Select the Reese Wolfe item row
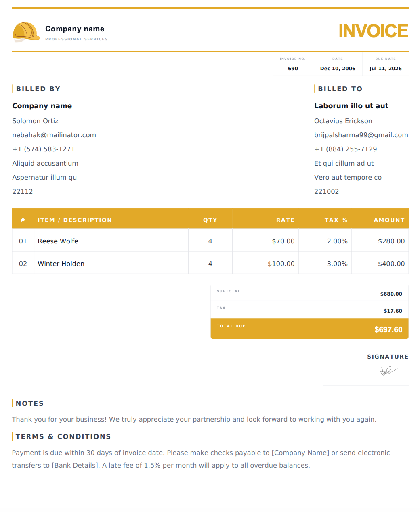420x512 pixels. pyautogui.click(x=210, y=240)
